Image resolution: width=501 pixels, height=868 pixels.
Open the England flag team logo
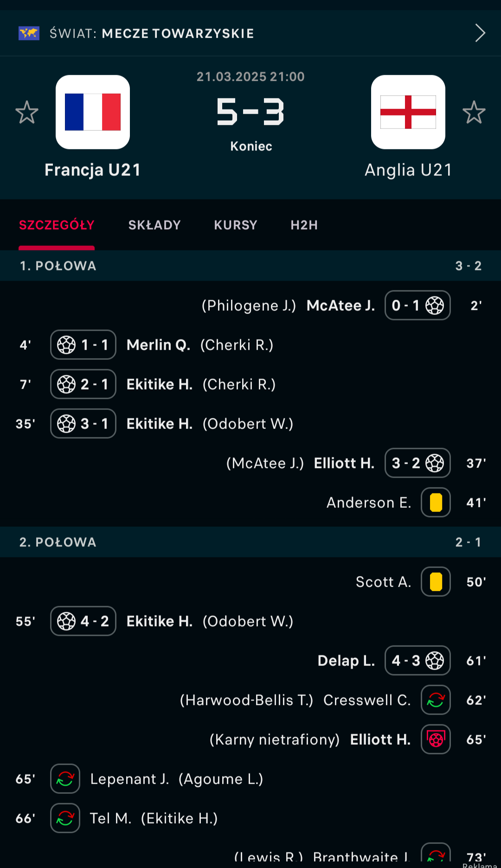[x=408, y=112]
